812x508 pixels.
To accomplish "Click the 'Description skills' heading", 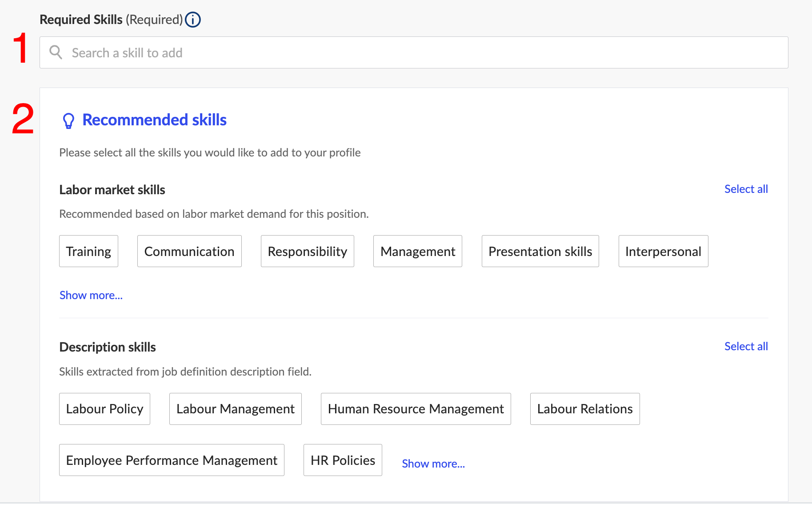I will tap(108, 347).
